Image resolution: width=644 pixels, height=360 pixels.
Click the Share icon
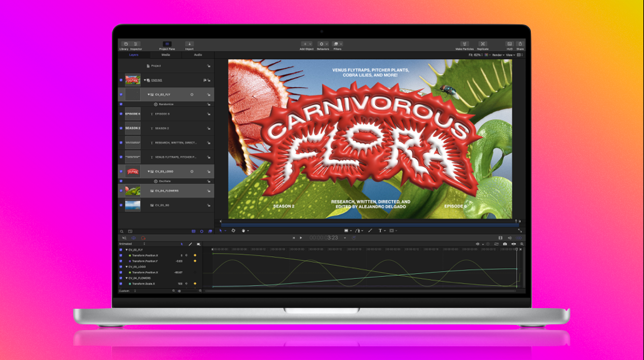520,44
